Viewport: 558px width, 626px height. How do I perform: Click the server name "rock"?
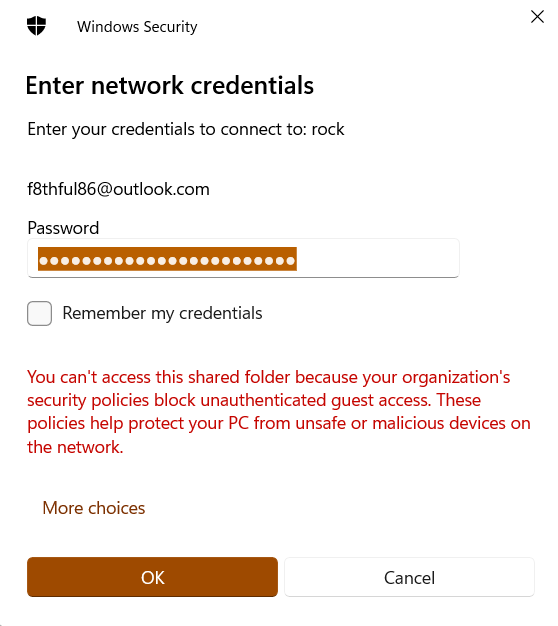328,129
